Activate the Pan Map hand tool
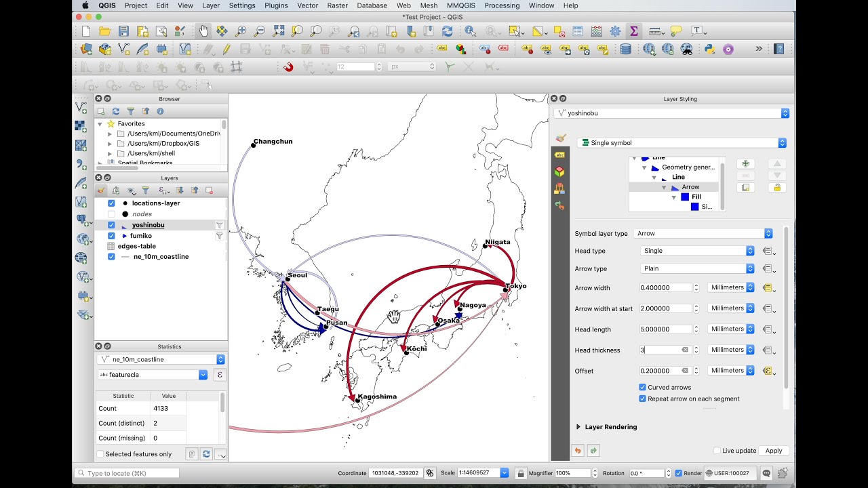Viewport: 868px width, 488px height. click(x=203, y=31)
